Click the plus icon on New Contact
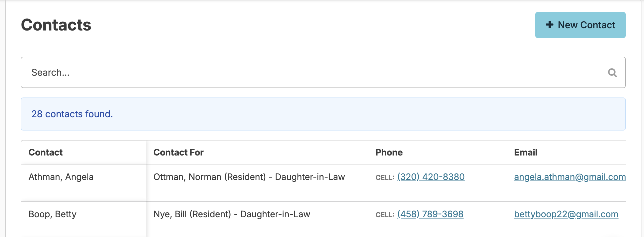The image size is (644, 237). tap(549, 25)
